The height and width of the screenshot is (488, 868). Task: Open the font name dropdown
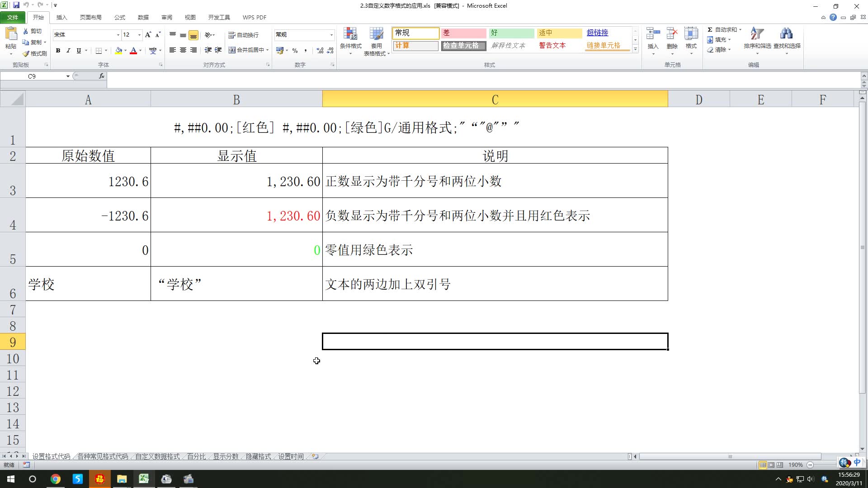pos(118,34)
